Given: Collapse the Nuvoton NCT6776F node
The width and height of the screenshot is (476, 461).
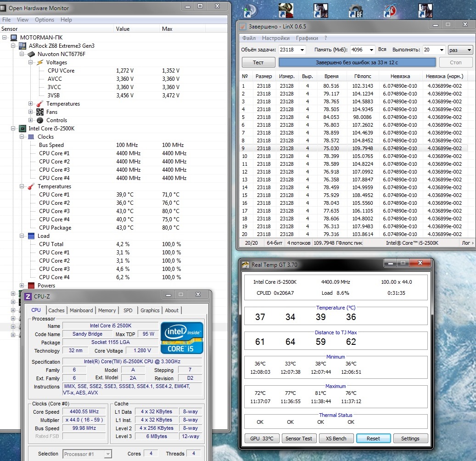Looking at the screenshot, I should coord(22,54).
